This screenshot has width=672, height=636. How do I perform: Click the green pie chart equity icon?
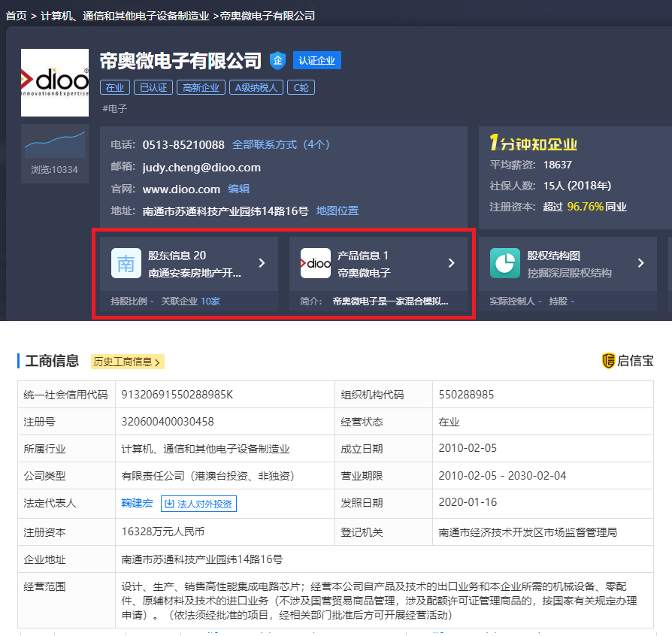pyautogui.click(x=505, y=263)
